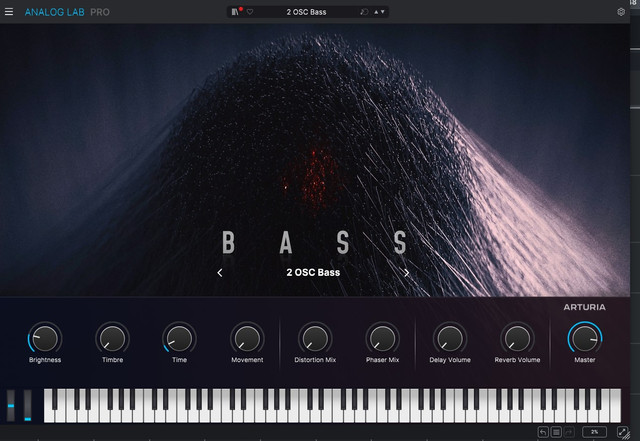Click the sound search icon in top bar

tap(364, 12)
